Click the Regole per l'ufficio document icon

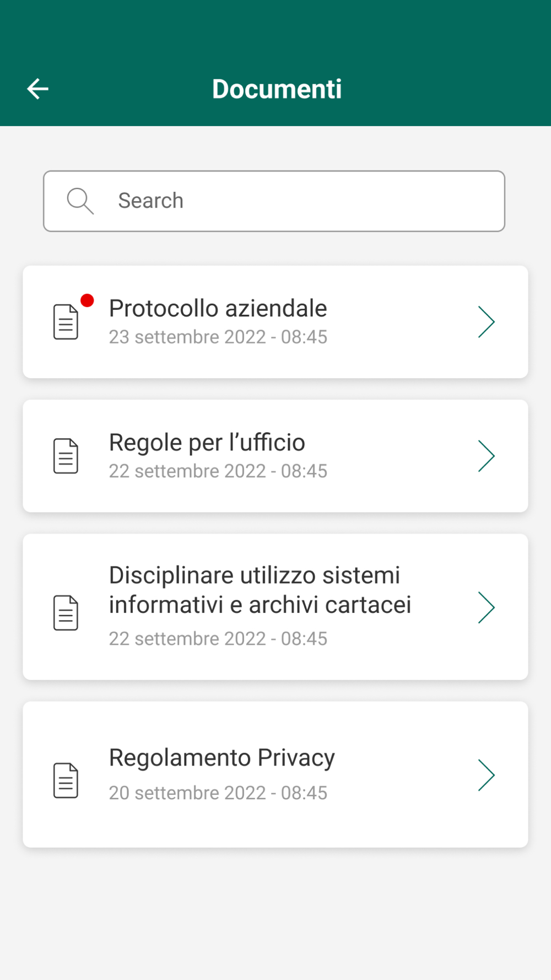pos(66,456)
